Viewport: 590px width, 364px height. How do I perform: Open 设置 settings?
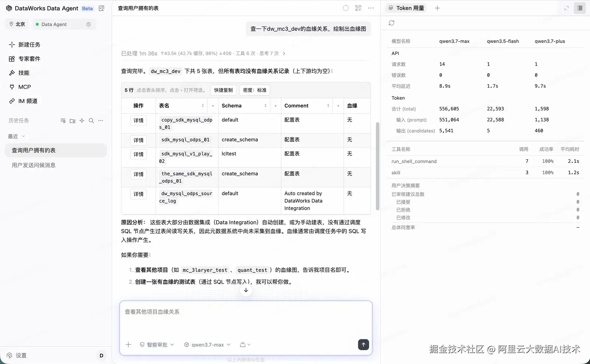tap(17, 356)
